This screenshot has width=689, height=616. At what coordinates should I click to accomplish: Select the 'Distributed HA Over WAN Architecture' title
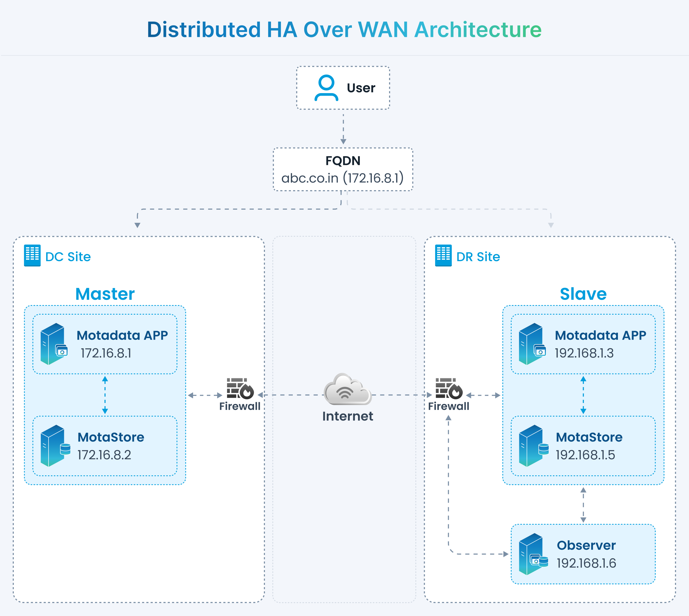(x=344, y=29)
